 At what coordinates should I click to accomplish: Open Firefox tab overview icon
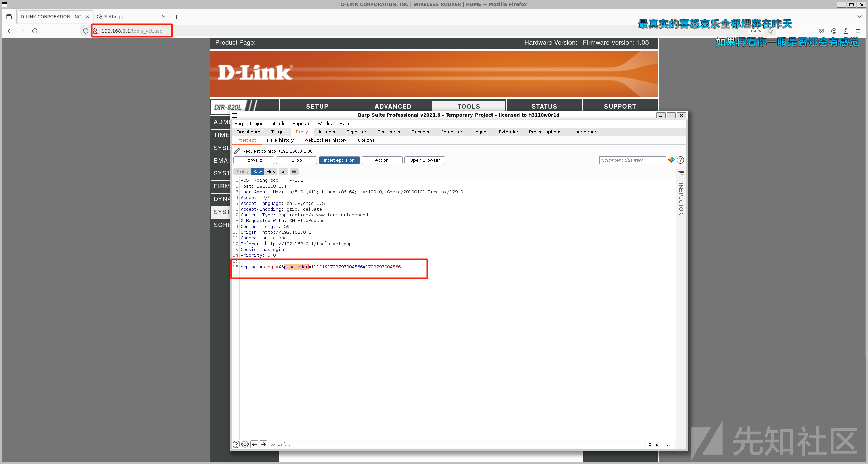pyautogui.click(x=9, y=17)
